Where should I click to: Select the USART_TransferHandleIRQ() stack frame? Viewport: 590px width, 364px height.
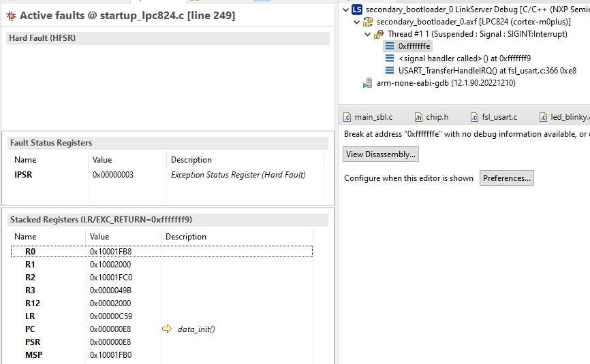(x=487, y=71)
